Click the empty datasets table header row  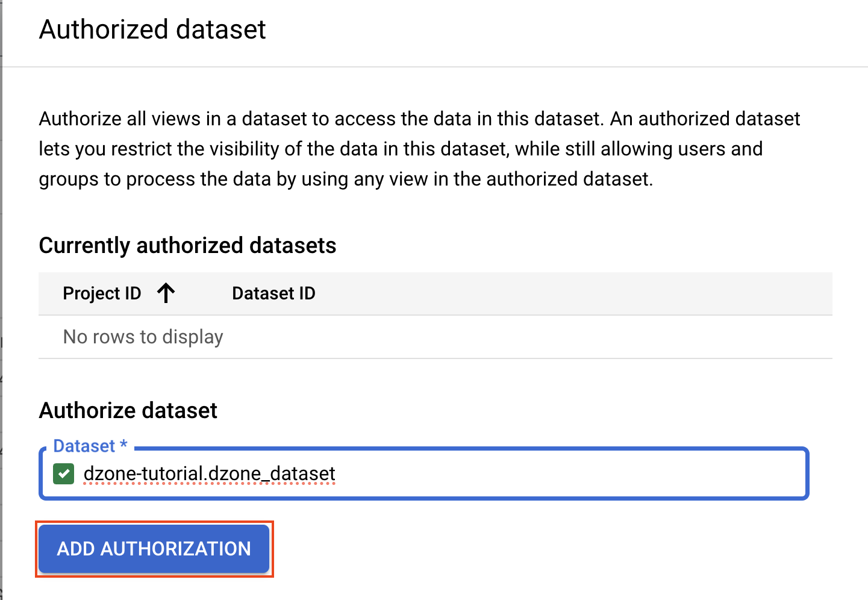click(x=542, y=293)
